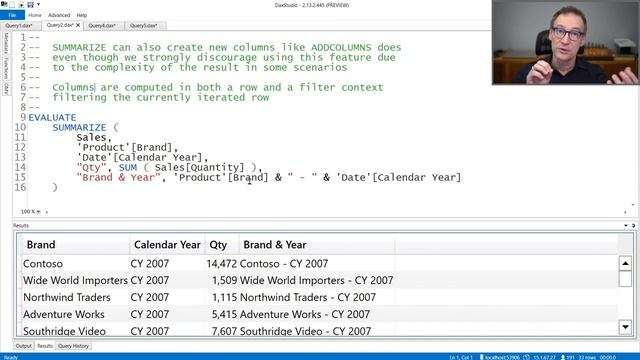Close the Query2.dax tab
Image resolution: width=640 pixels, height=360 pixels.
tap(78, 25)
